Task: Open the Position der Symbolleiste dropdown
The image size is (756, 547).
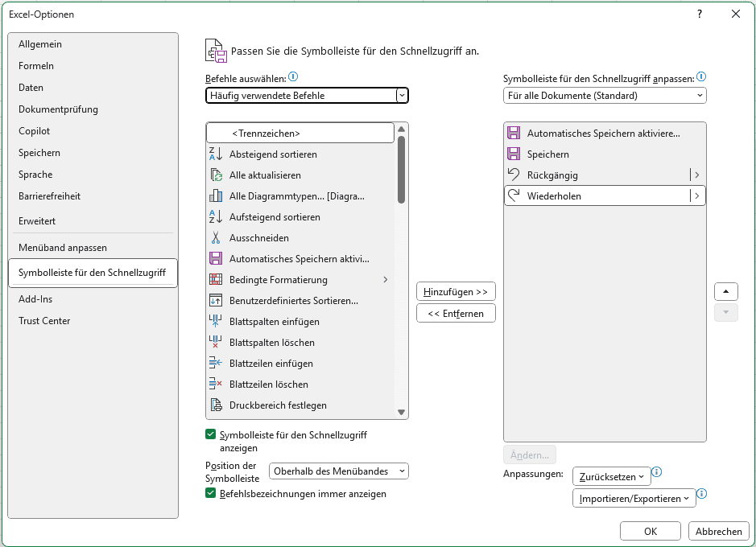Action: coord(338,471)
